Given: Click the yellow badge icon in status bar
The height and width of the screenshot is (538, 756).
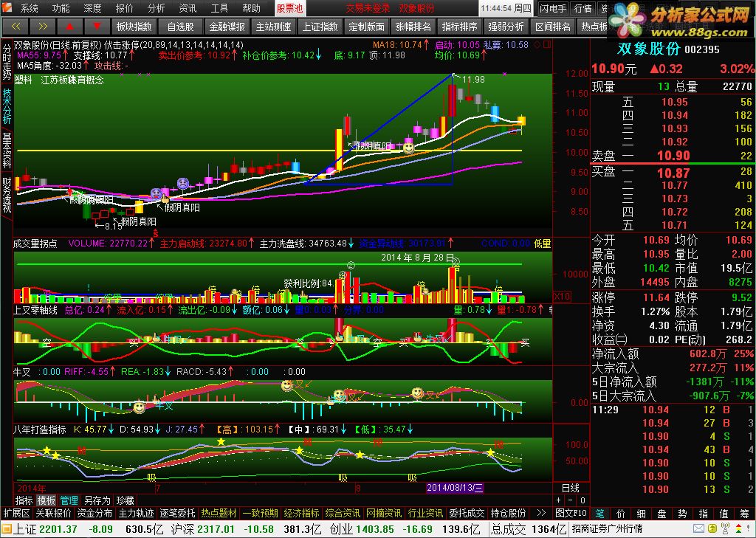Looking at the screenshot, I should click(712, 529).
